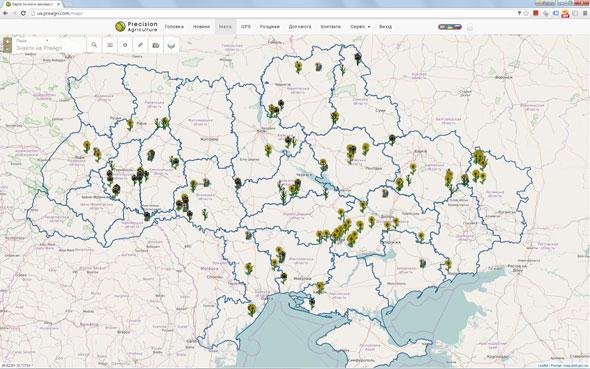Image resolution: width=590 pixels, height=369 pixels.
Task: Open the map layers stack icon
Action: tap(171, 45)
